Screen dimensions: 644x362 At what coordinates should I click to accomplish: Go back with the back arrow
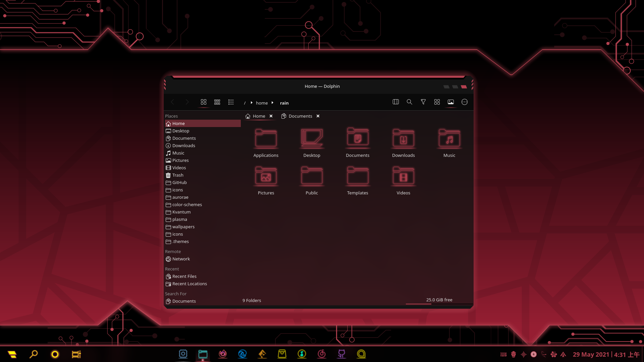pos(172,102)
